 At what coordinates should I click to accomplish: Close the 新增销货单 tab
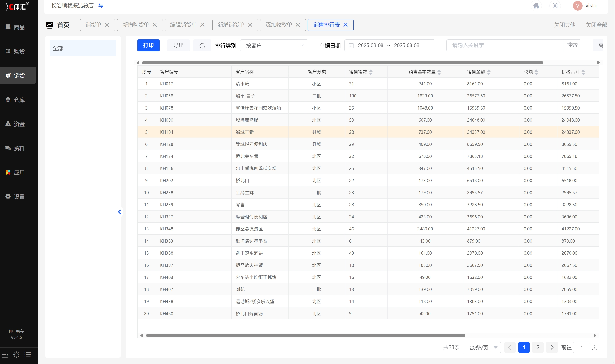[x=250, y=25]
